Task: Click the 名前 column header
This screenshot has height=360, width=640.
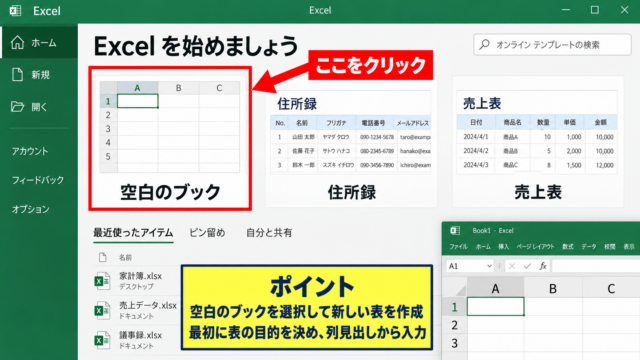Action: pos(125,257)
